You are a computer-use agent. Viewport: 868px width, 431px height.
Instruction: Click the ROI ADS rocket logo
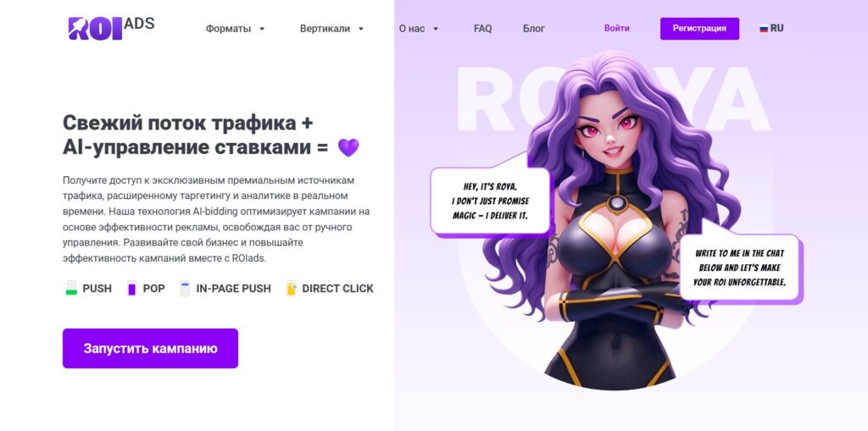(111, 28)
